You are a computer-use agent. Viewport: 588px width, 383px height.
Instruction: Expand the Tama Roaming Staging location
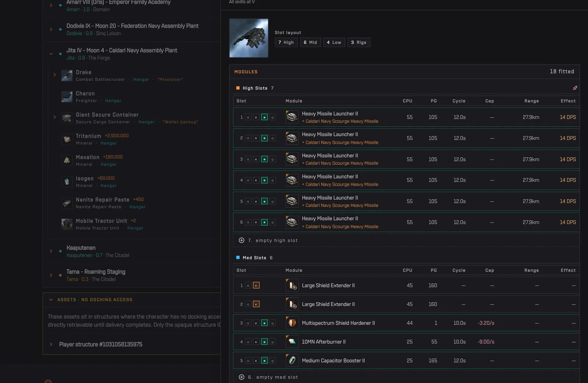(x=51, y=275)
